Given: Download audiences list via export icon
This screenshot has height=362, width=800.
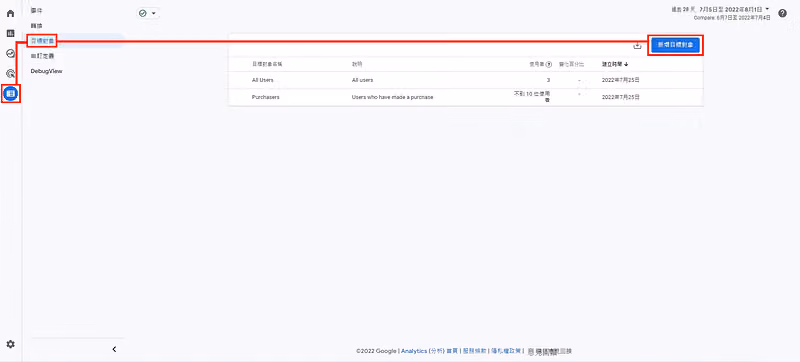Looking at the screenshot, I should (637, 46).
